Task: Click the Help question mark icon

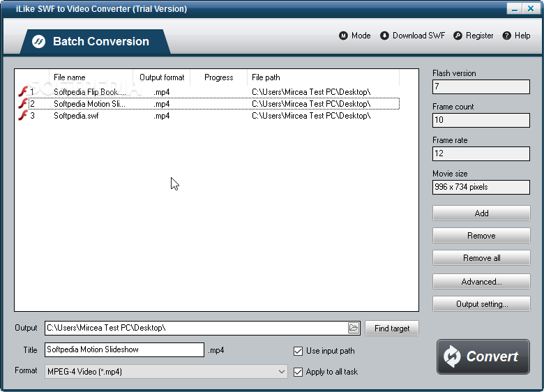Action: [x=506, y=36]
